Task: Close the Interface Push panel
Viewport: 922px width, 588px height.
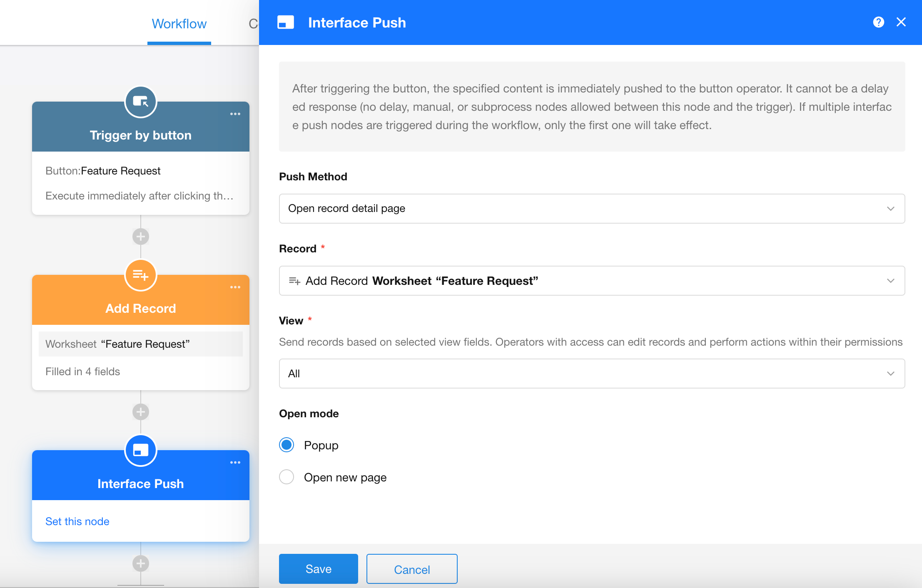Action: coord(901,22)
